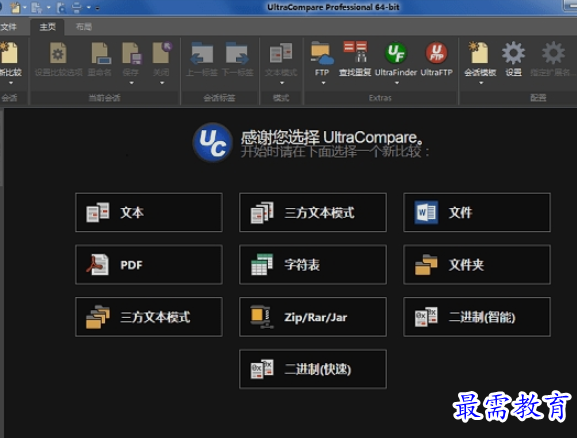Image resolution: width=577 pixels, height=438 pixels.
Task: Open the 文件 file ribbon tab
Action: point(8,27)
